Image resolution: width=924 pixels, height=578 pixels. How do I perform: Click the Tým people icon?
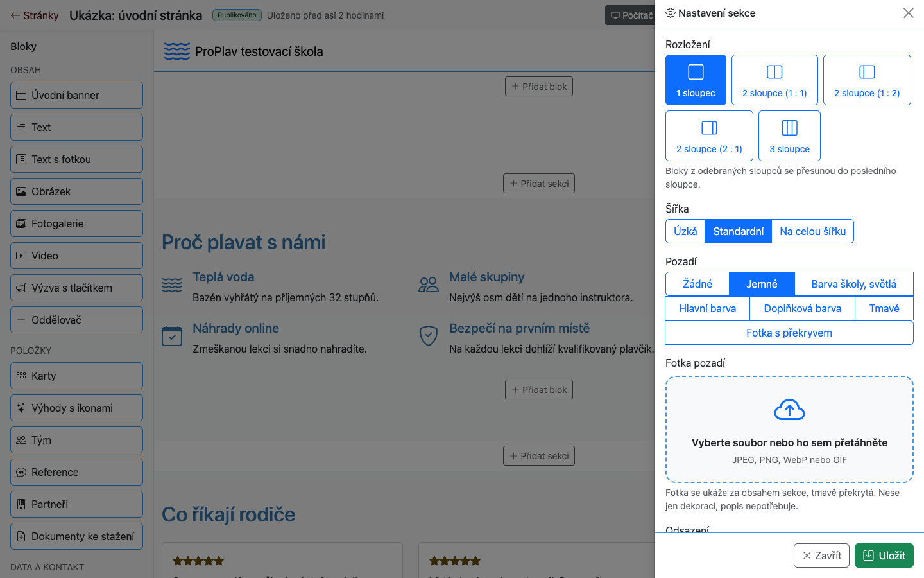click(21, 440)
